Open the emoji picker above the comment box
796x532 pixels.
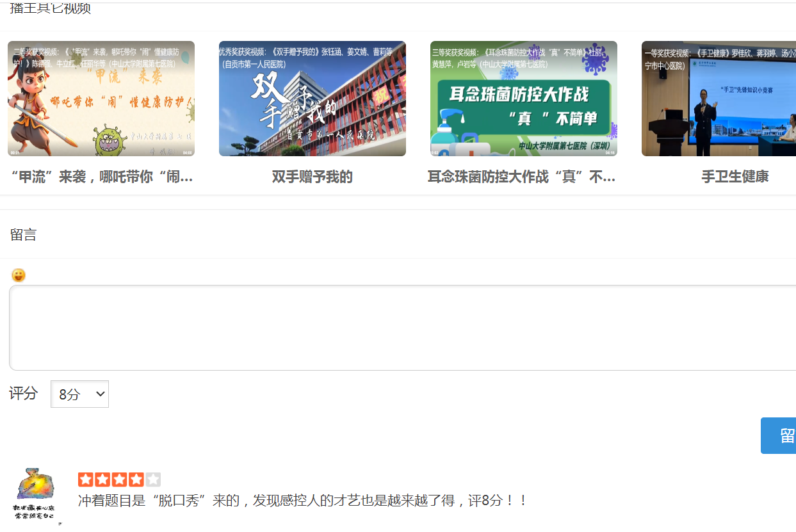click(x=19, y=275)
